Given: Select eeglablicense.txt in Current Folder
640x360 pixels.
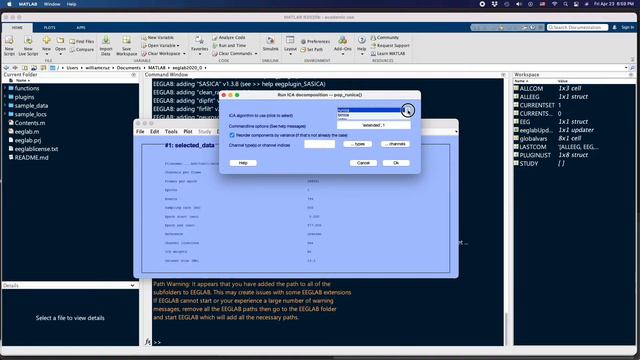Looking at the screenshot, I should tap(36, 149).
